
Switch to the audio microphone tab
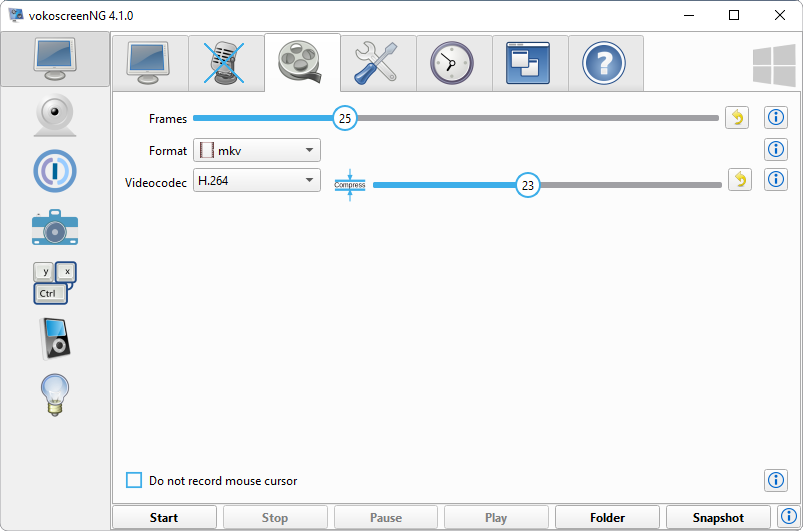click(226, 63)
